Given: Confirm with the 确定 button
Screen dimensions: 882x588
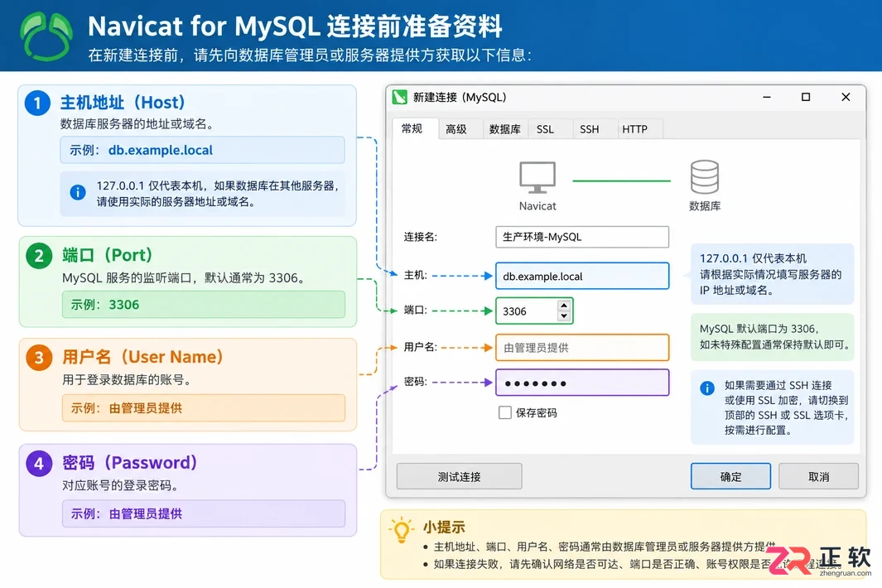Looking at the screenshot, I should tap(730, 476).
